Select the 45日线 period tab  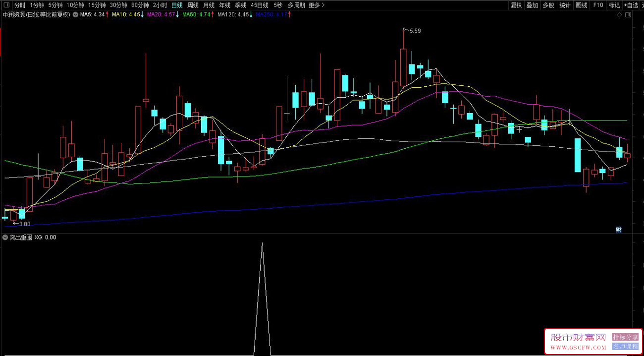[x=260, y=5]
